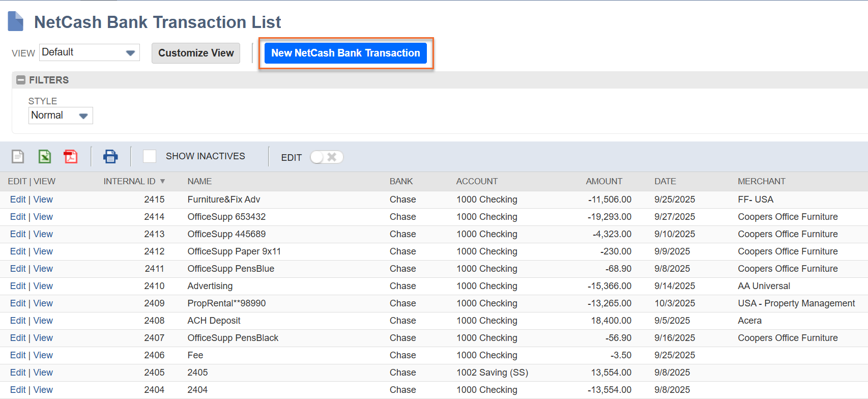Edit transaction 2415 Furniture&Fix Adv
This screenshot has width=868, height=399.
(x=18, y=199)
